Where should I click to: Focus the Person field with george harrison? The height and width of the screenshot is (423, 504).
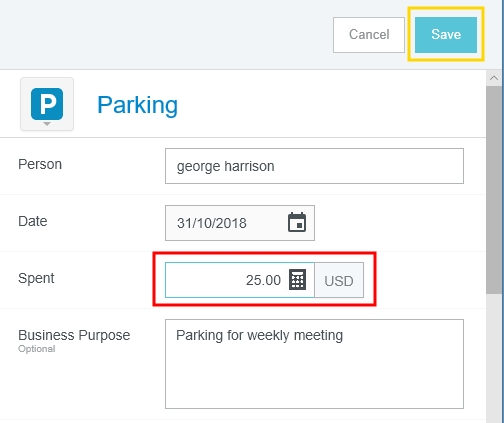pyautogui.click(x=314, y=166)
